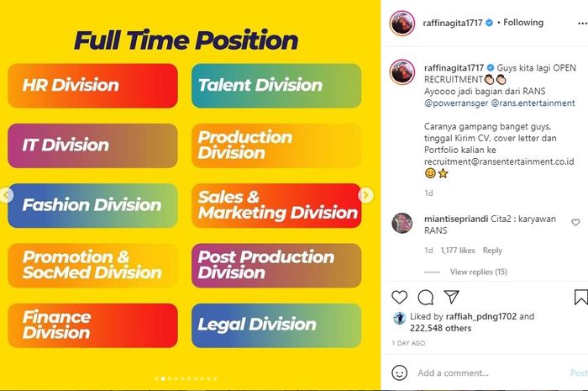
Task: Go to next carousel slide arrow
Action: coord(365,195)
